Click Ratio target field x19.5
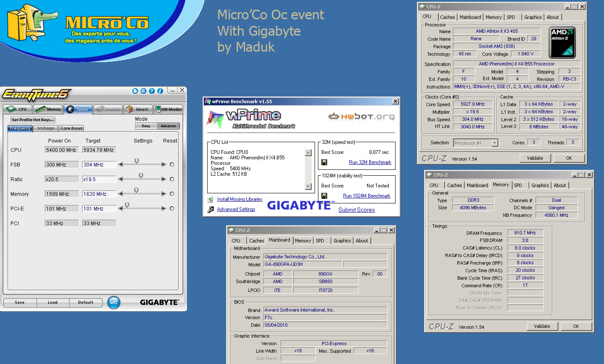Viewport: 604px width, 364px height. (99, 179)
